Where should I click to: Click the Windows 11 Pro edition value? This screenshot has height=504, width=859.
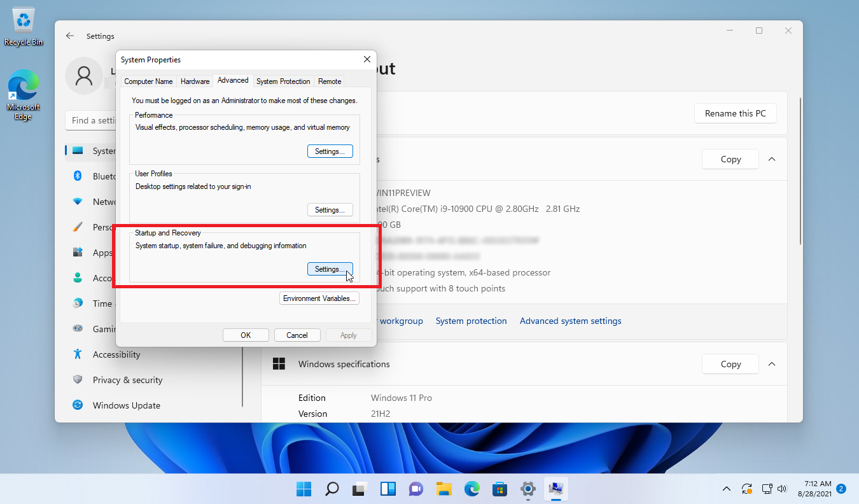pos(402,398)
